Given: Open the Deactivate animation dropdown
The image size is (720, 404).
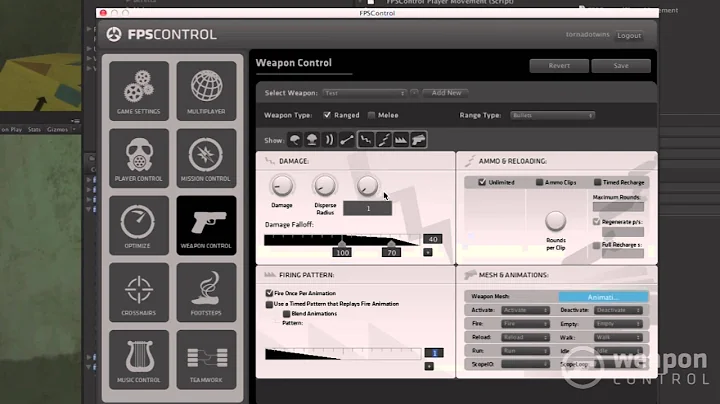Looking at the screenshot, I should (618, 310).
